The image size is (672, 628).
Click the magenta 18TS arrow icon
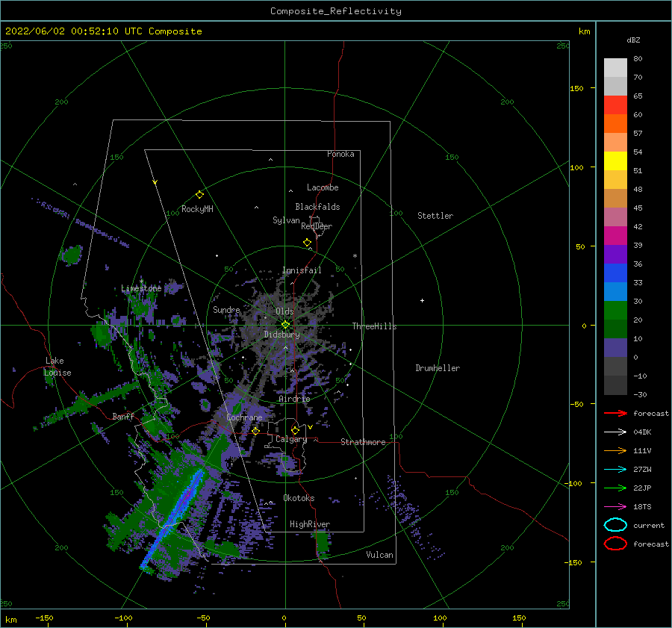click(x=615, y=507)
